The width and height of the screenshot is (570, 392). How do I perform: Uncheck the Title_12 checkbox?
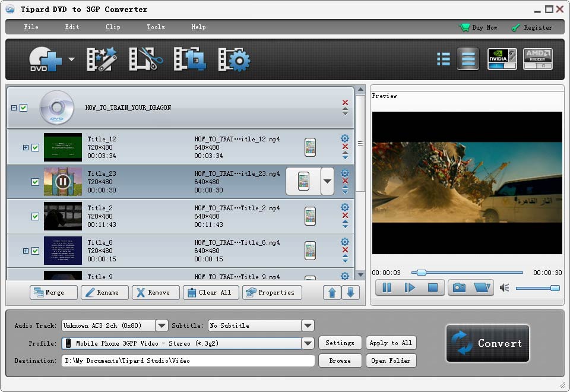(35, 147)
